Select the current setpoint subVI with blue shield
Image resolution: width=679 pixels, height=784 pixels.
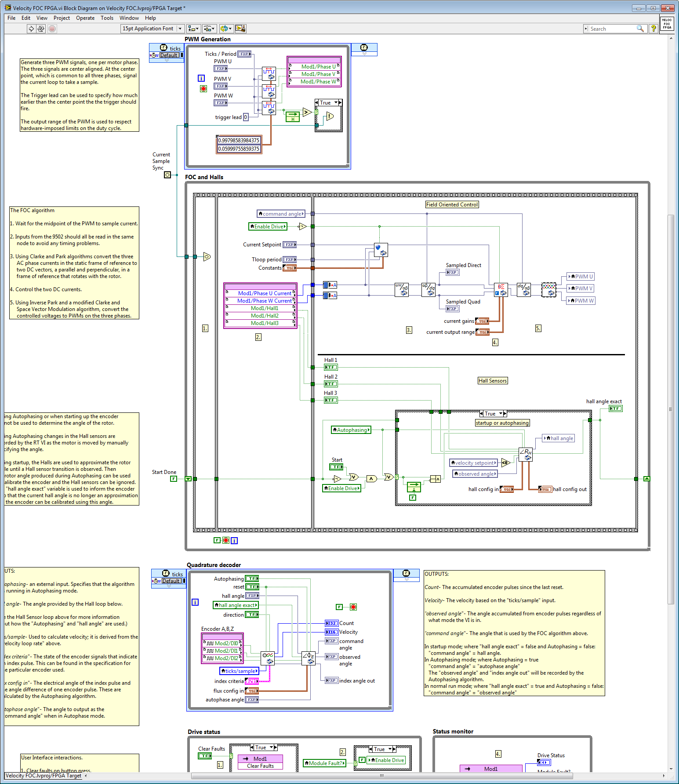[x=381, y=250]
